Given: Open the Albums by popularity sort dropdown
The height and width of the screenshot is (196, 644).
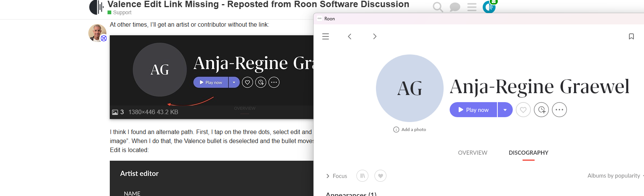Looking at the screenshot, I should 614,176.
